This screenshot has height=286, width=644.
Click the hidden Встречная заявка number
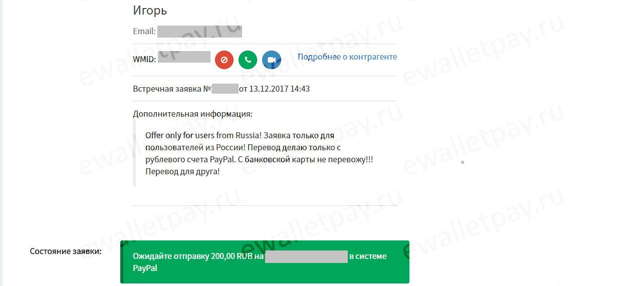point(225,89)
